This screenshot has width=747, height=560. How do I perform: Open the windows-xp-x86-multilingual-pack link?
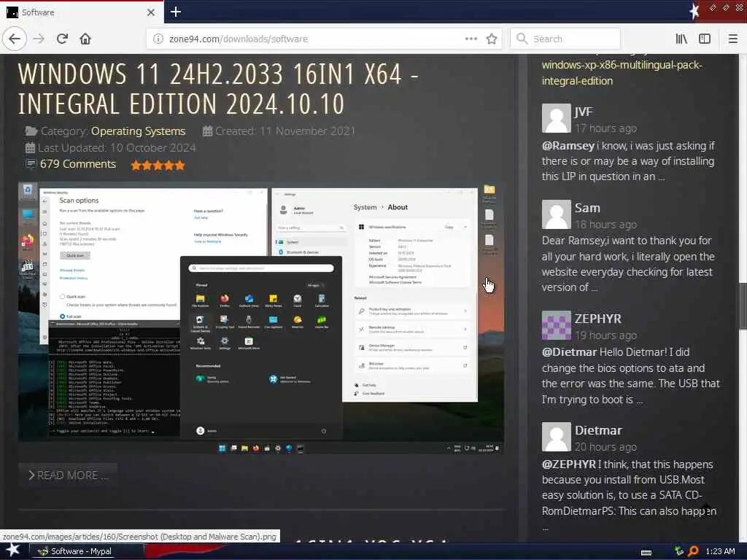click(622, 73)
